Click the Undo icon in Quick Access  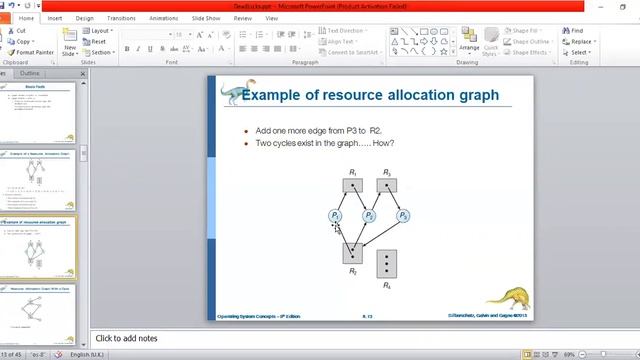click(11, 5)
